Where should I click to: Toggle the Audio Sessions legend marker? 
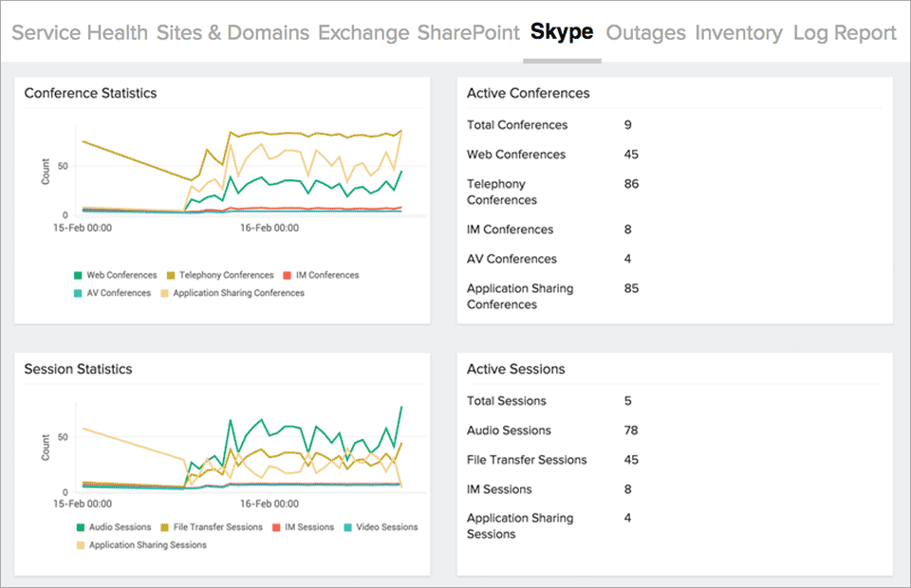[x=81, y=526]
